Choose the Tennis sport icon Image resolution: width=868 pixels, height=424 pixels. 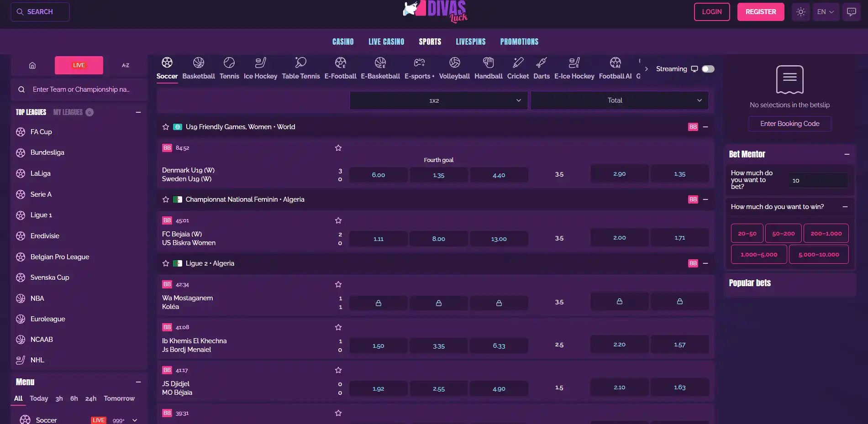(x=229, y=68)
